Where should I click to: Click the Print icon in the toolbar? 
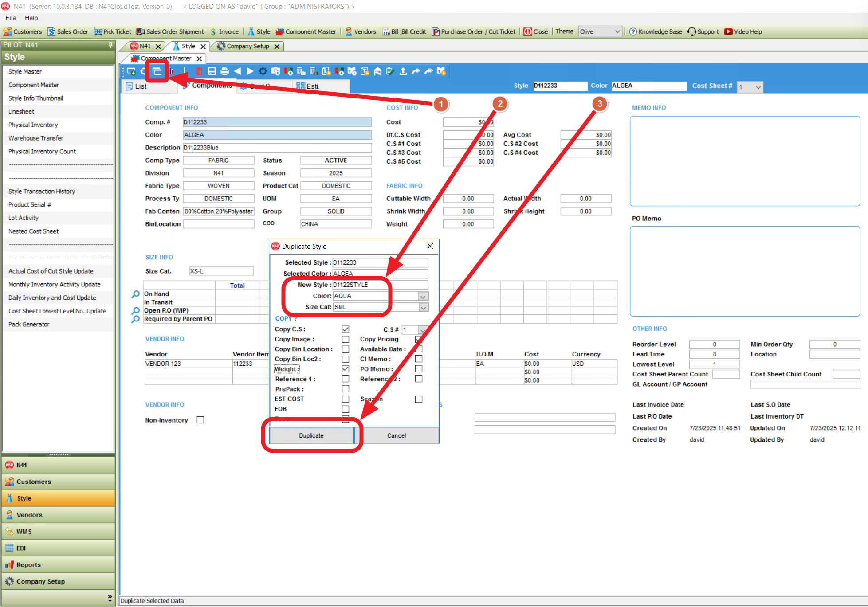(x=224, y=71)
